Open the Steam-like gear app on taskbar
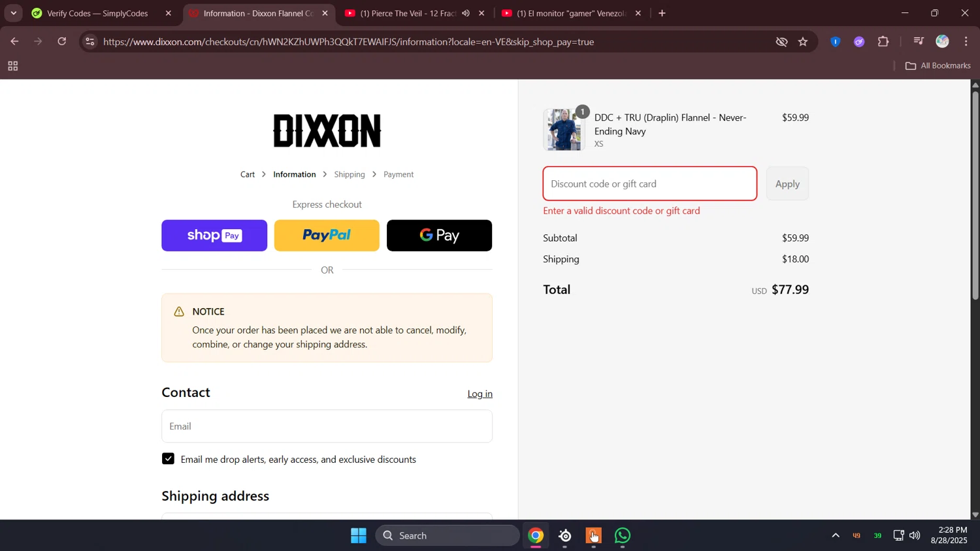Image resolution: width=980 pixels, height=551 pixels. 565,536
